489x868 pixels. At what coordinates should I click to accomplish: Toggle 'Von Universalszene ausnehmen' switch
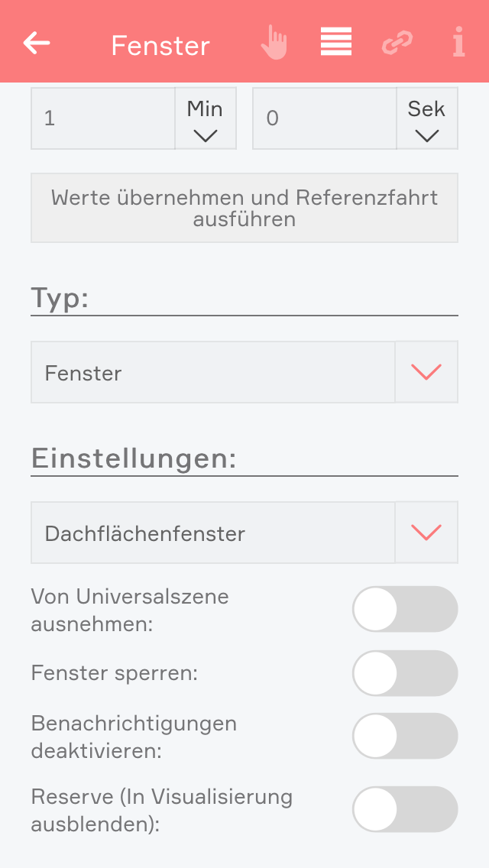pyautogui.click(x=404, y=610)
